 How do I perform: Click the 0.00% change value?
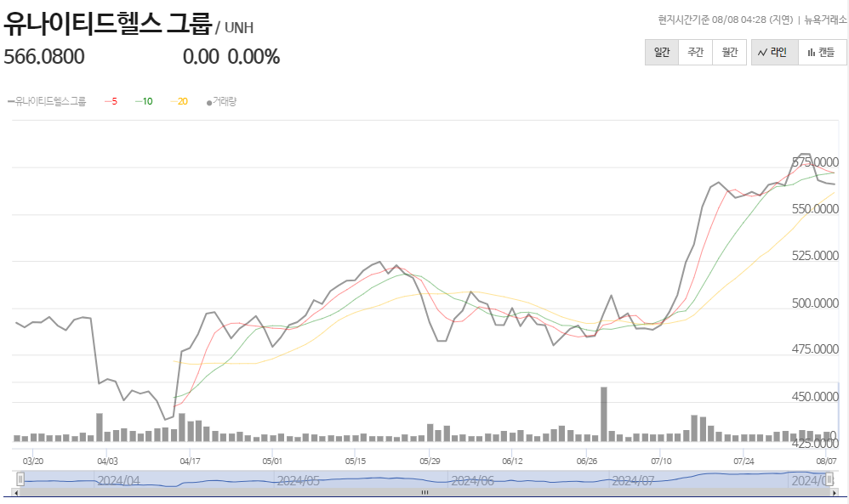[x=254, y=57]
